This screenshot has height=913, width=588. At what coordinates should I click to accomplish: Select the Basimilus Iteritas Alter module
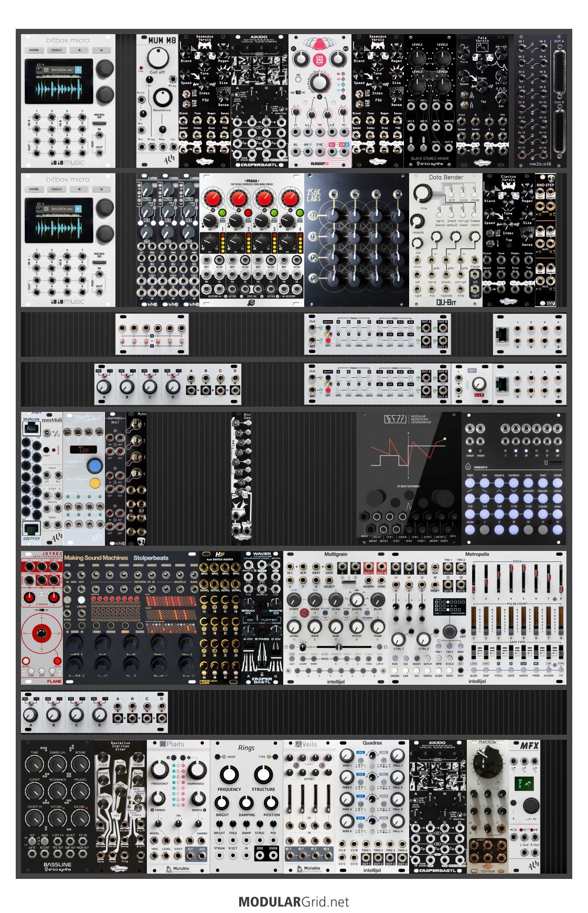click(121, 806)
